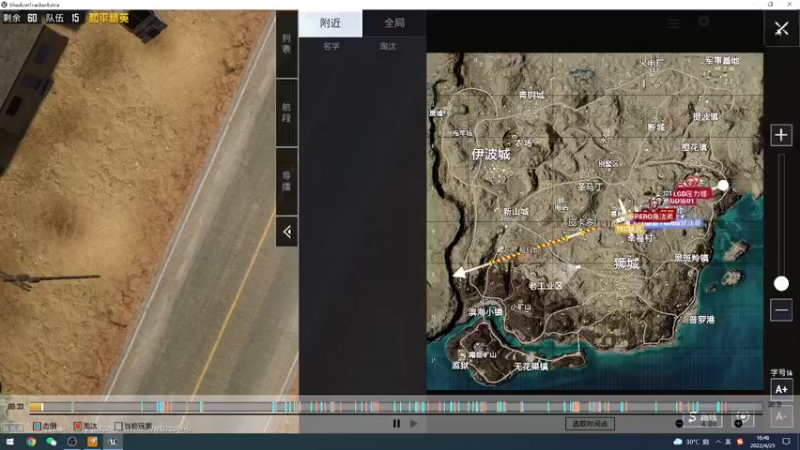The image size is (800, 450).
Task: Click the 00:33 elapsed time label
Action: coord(15,407)
